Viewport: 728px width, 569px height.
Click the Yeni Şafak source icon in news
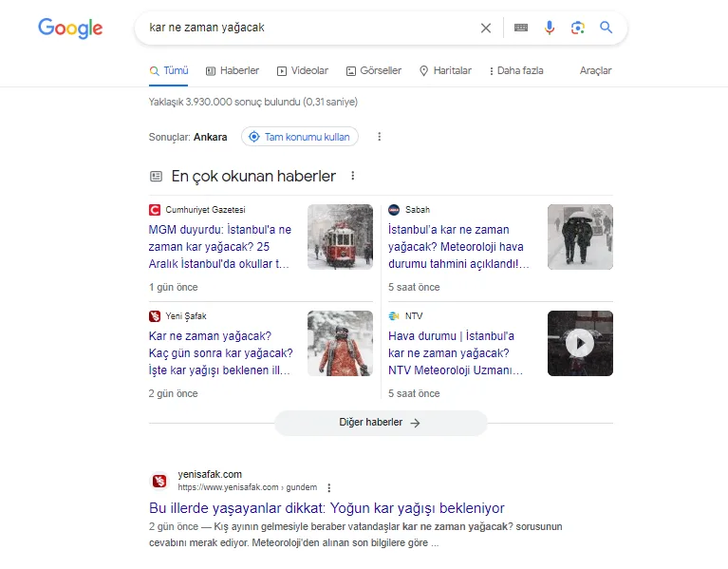pos(155,316)
